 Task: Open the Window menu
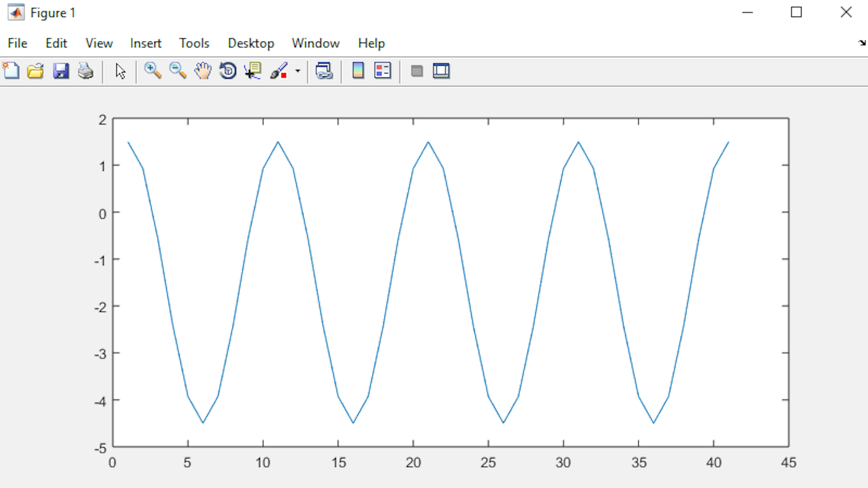316,43
